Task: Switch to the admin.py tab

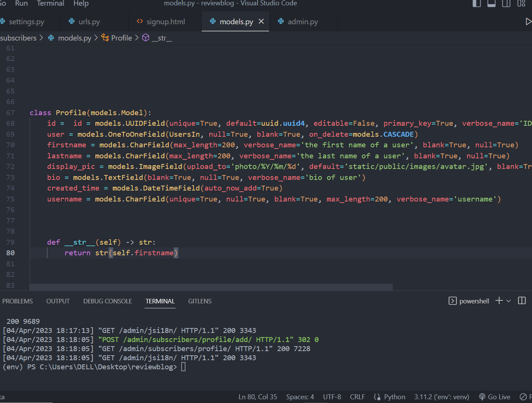Action: [302, 22]
